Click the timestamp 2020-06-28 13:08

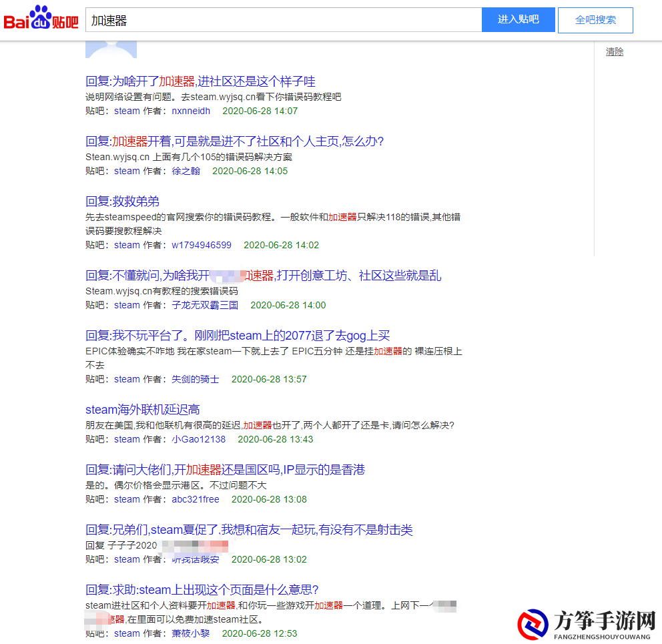click(x=269, y=499)
